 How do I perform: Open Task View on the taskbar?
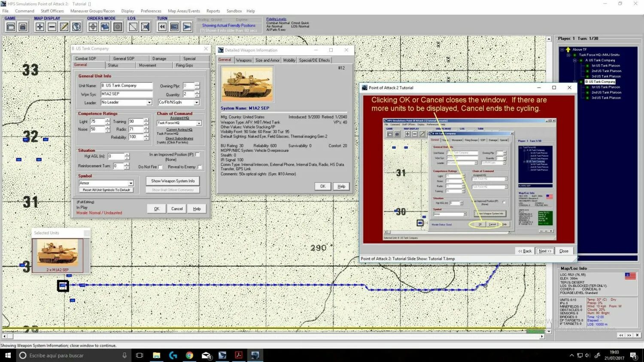click(x=140, y=355)
